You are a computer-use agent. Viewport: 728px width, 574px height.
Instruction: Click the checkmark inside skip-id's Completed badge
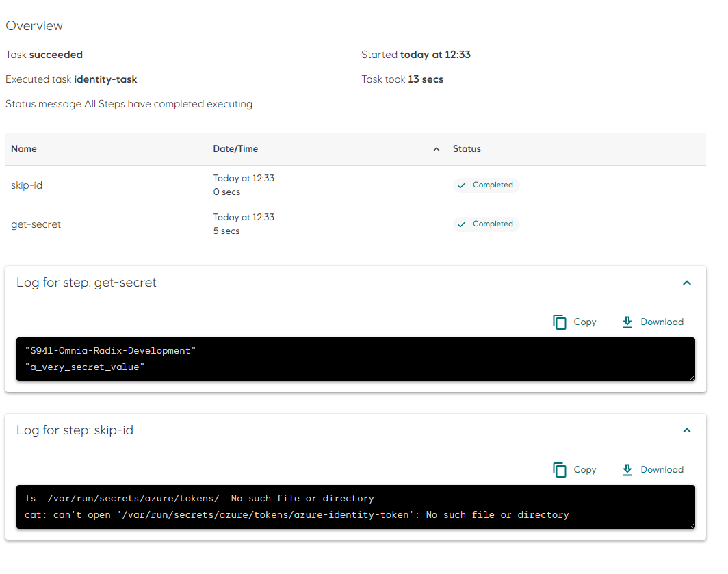pyautogui.click(x=463, y=185)
